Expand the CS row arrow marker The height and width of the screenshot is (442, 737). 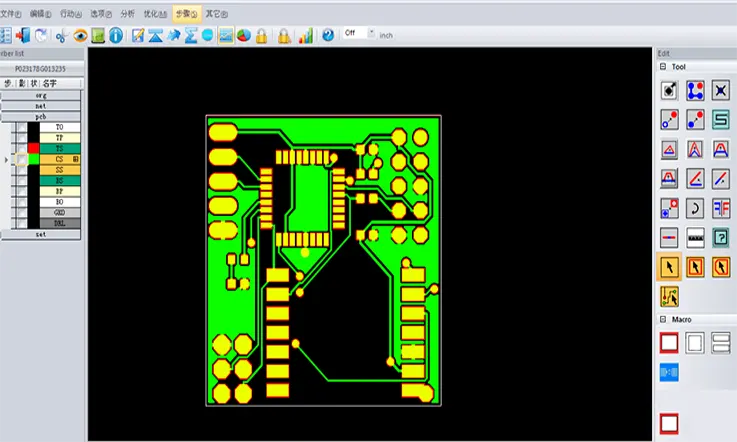pyautogui.click(x=6, y=160)
